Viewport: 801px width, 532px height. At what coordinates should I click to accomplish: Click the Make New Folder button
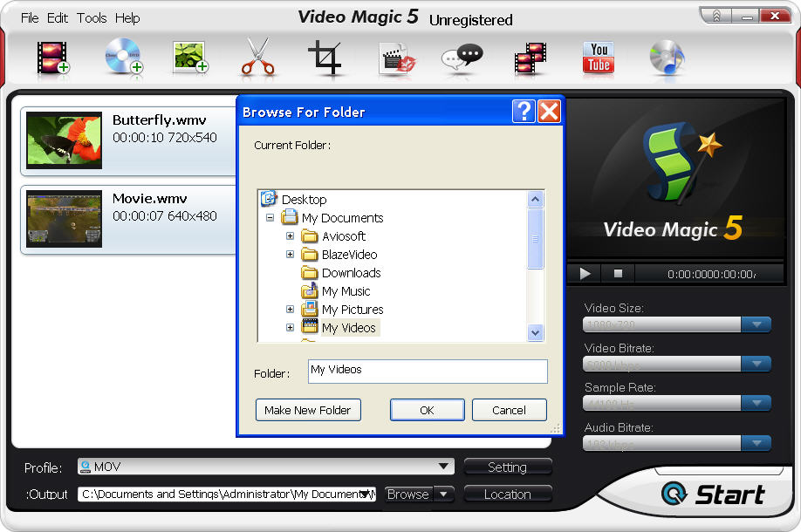[x=308, y=410]
